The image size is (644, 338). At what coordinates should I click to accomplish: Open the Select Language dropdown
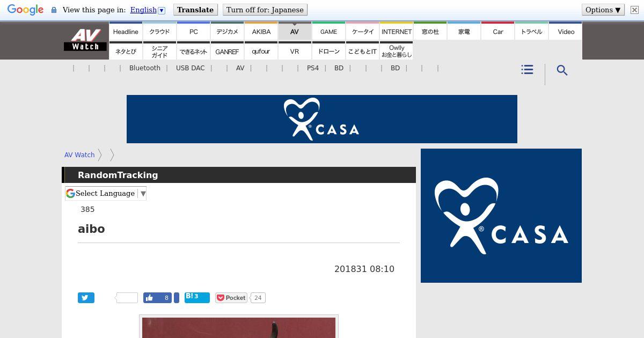click(106, 193)
